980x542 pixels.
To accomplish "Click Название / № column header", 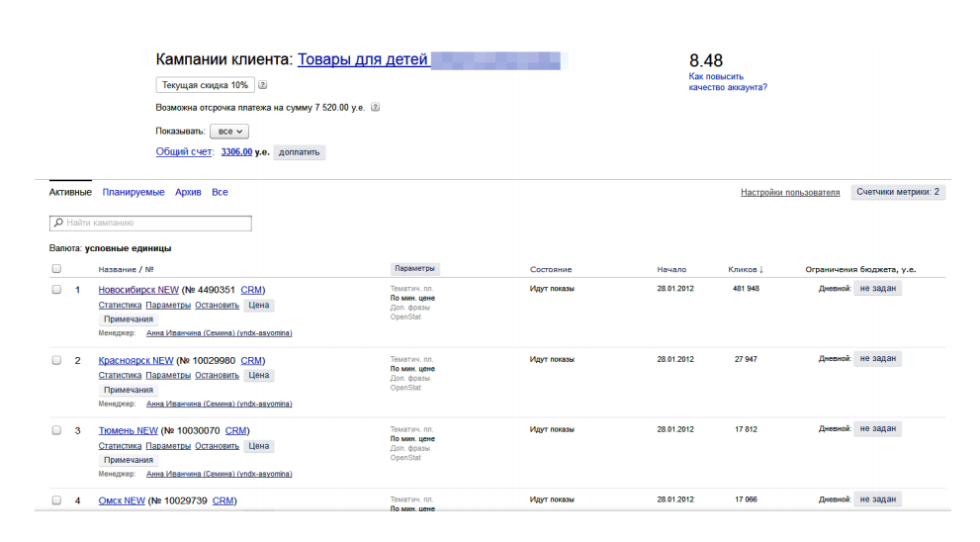I will pos(126,269).
